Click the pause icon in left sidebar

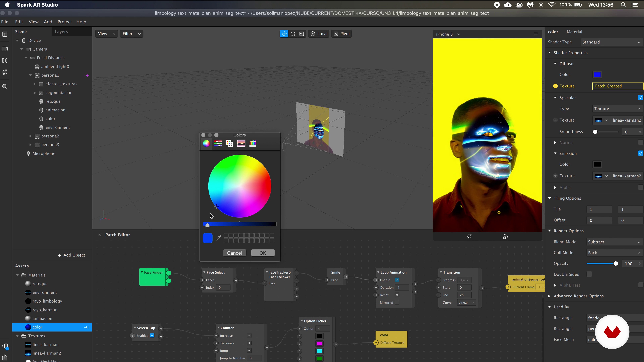tap(5, 61)
